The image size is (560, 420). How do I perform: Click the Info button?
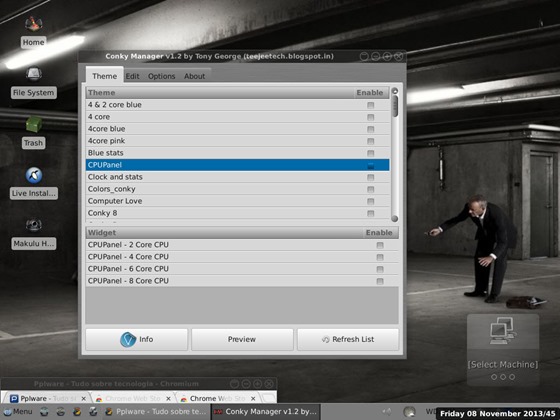click(x=136, y=339)
